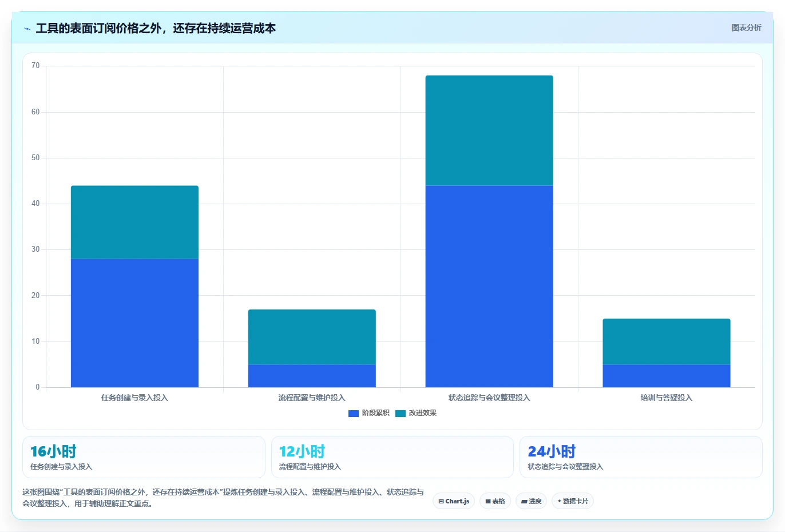This screenshot has width=785, height=532.
Task: Select the 进度 tag chip
Action: [x=531, y=501]
